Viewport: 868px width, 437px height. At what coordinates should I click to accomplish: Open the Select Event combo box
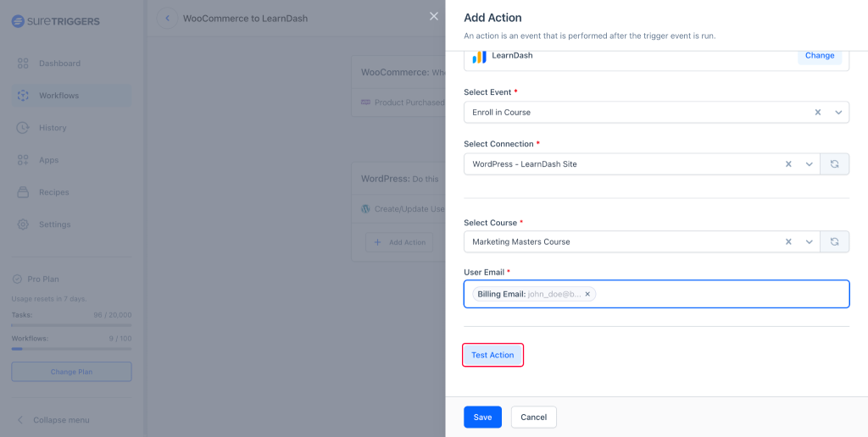pos(657,113)
